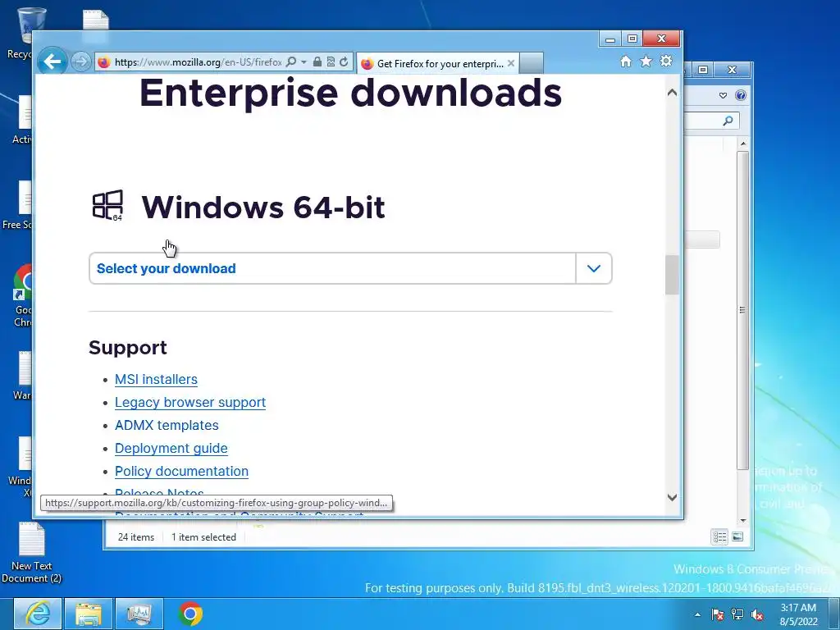The image size is (840, 630).
Task: Click the network tray icon
Action: [x=737, y=614]
